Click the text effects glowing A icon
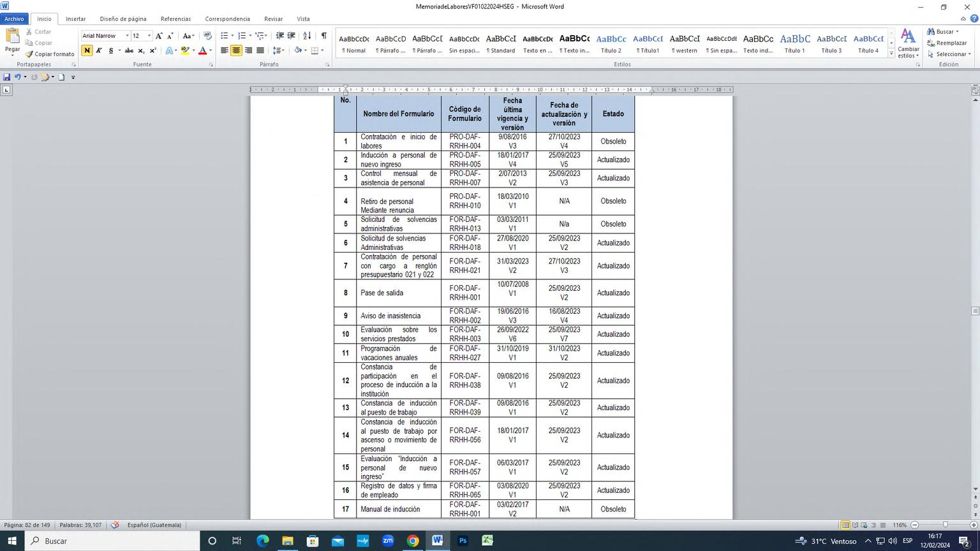 (x=169, y=50)
